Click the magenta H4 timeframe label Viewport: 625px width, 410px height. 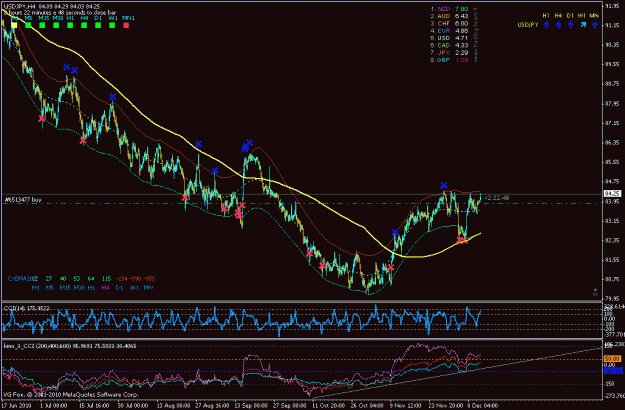point(105,287)
